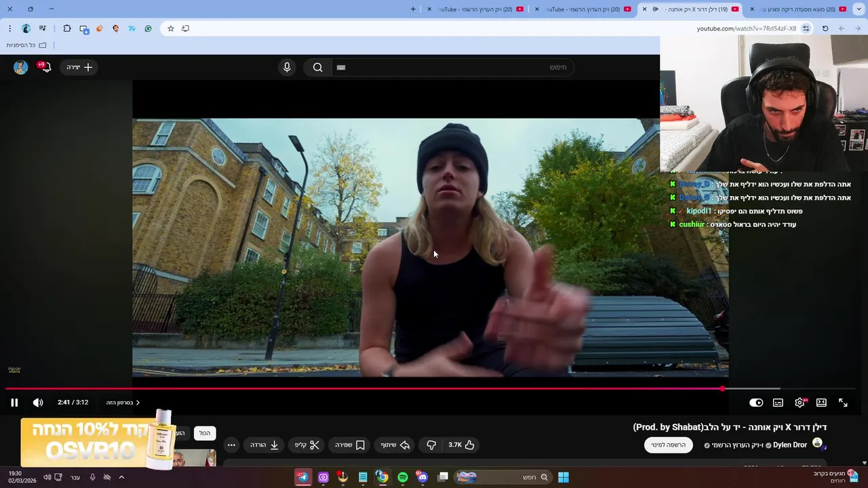The image size is (868, 488).
Task: Open Google Chrome taskbar icon
Action: (x=382, y=477)
